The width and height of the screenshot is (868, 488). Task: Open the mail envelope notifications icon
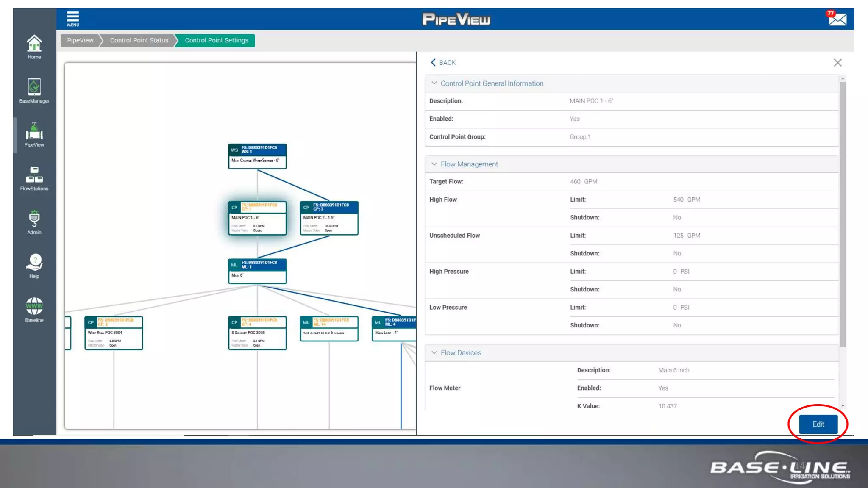[837, 19]
